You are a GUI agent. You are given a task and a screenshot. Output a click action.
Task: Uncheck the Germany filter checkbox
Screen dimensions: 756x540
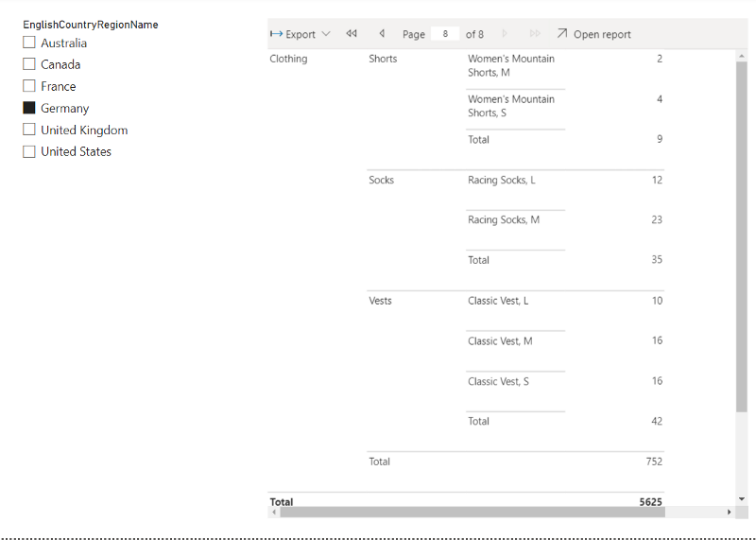pyautogui.click(x=29, y=108)
